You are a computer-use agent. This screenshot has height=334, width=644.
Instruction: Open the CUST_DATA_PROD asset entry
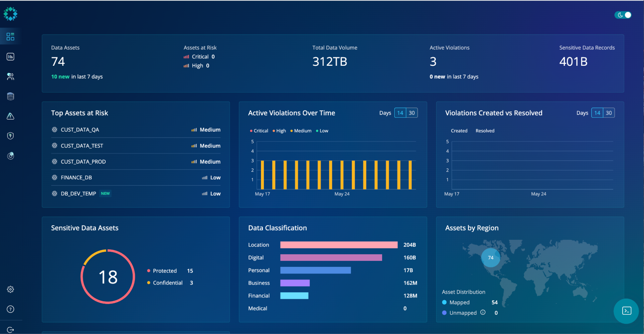tap(83, 162)
